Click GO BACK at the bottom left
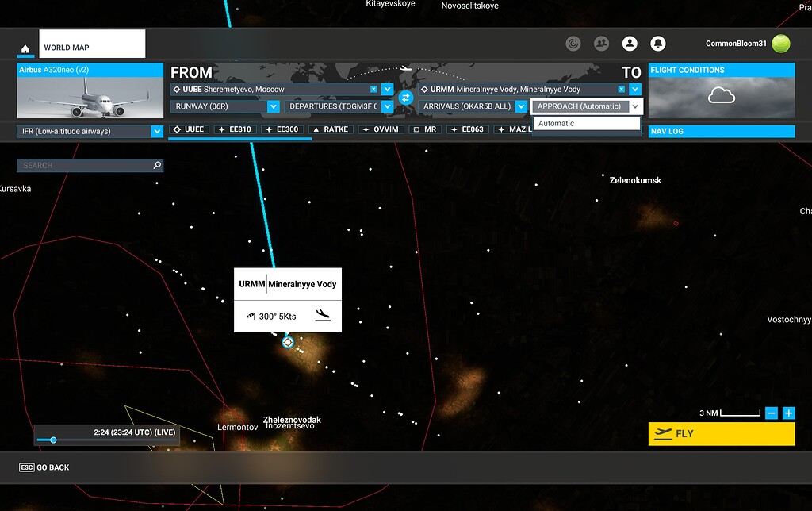This screenshot has height=511, width=812. pyautogui.click(x=44, y=467)
